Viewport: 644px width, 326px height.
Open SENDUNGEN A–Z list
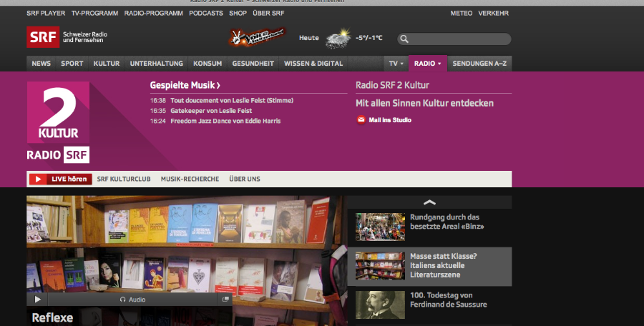479,64
